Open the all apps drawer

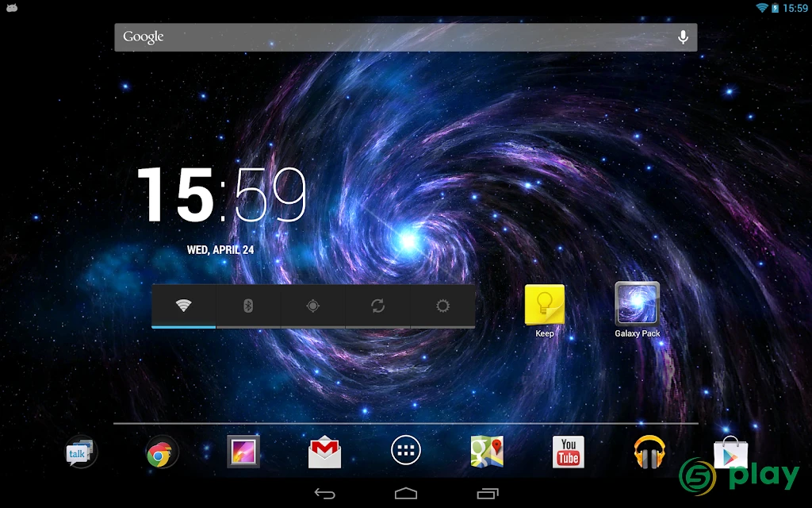point(405,451)
